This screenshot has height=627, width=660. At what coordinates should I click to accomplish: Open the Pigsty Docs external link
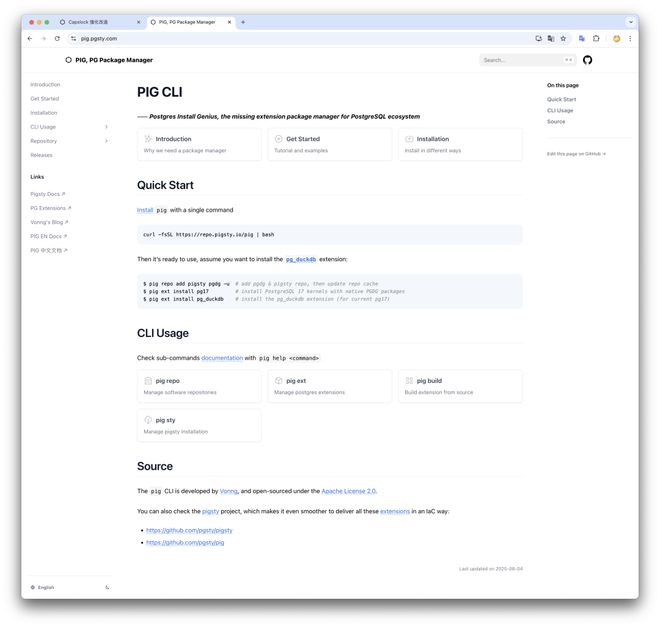point(48,194)
